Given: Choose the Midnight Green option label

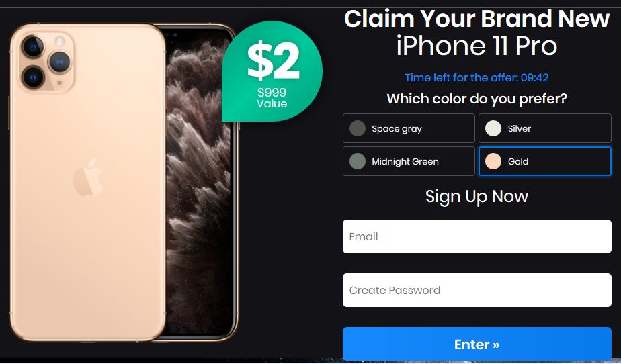Looking at the screenshot, I should pos(405,161).
